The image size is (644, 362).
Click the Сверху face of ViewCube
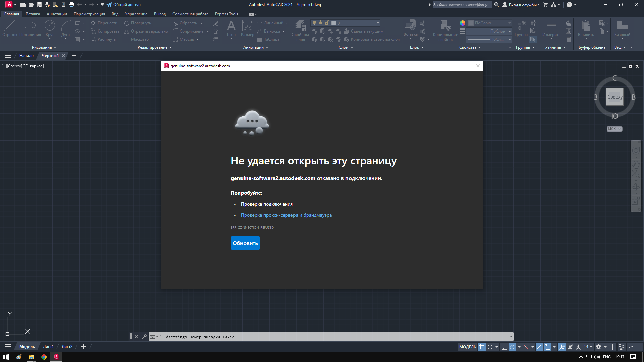(x=615, y=97)
